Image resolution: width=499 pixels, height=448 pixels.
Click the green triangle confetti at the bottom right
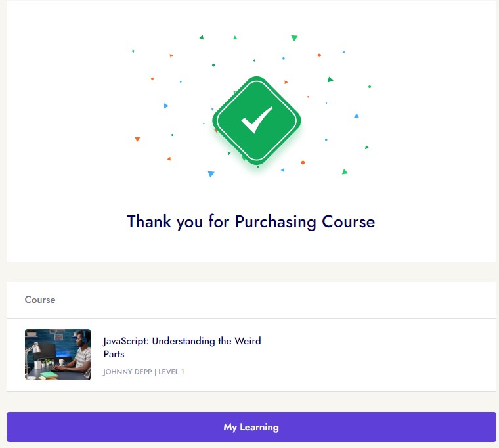tap(345, 172)
